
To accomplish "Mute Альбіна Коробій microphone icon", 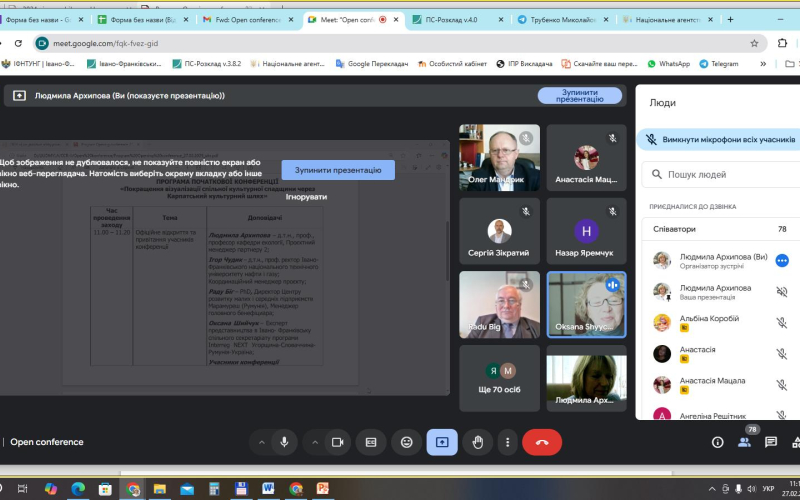I will coord(782,322).
